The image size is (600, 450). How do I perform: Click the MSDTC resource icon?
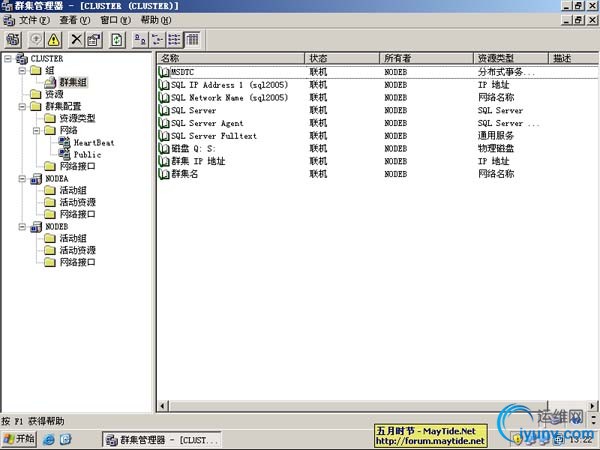point(164,72)
